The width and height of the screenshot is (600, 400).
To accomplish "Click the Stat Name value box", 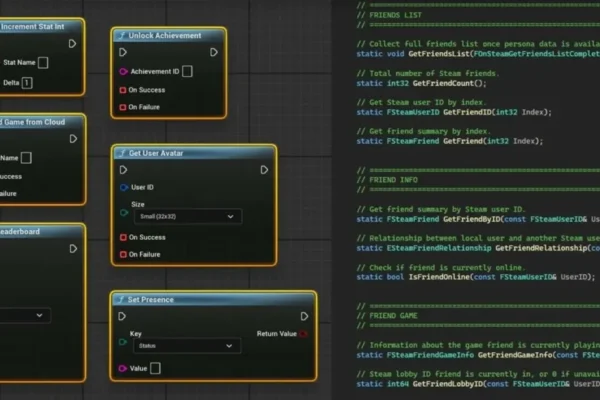I will [43, 63].
